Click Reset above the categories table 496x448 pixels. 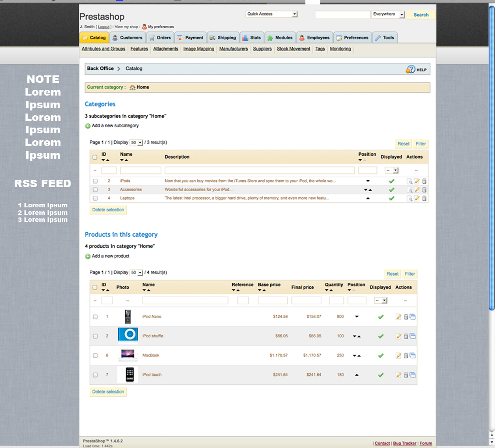[403, 144]
